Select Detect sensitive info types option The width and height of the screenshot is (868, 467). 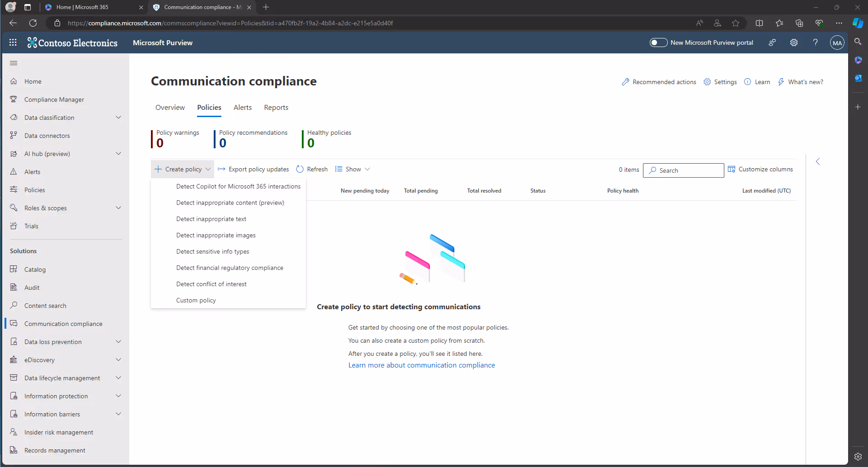[212, 251]
